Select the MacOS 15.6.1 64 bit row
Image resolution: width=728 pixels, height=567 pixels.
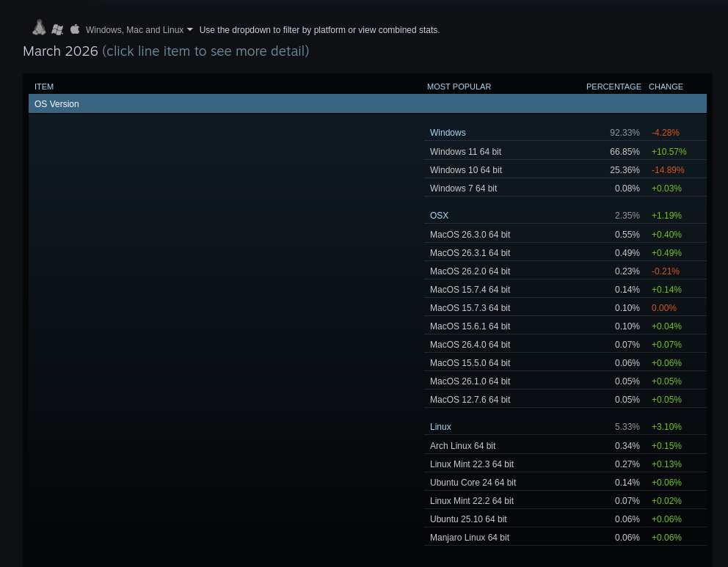[565, 326]
